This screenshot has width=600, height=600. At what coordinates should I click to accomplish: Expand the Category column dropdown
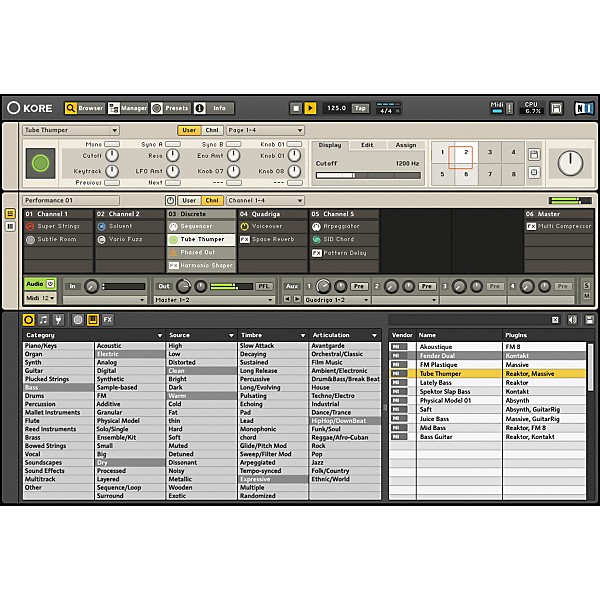click(x=160, y=336)
